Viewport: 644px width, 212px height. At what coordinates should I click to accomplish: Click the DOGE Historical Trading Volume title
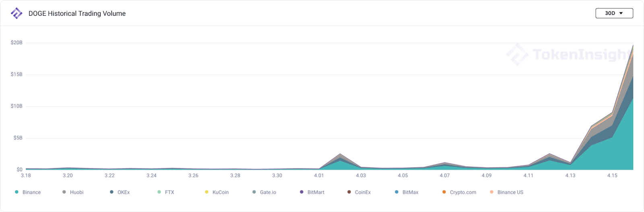coord(77,13)
